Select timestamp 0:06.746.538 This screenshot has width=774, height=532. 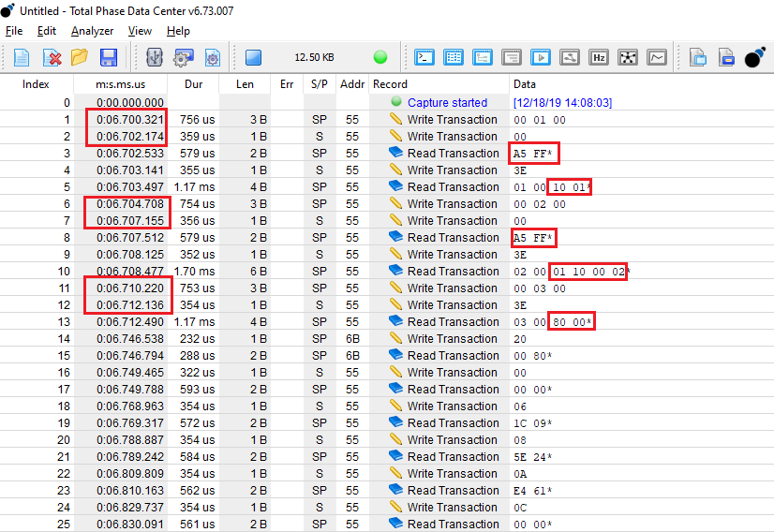[130, 338]
